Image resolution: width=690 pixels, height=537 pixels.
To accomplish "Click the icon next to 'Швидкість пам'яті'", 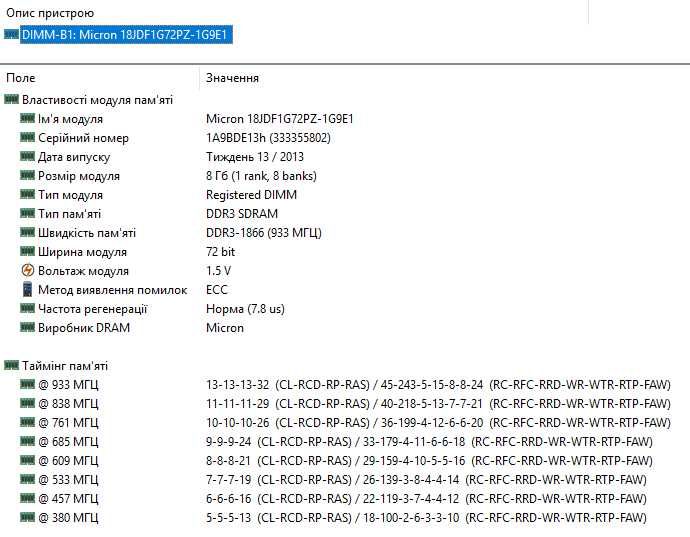I will 27,232.
